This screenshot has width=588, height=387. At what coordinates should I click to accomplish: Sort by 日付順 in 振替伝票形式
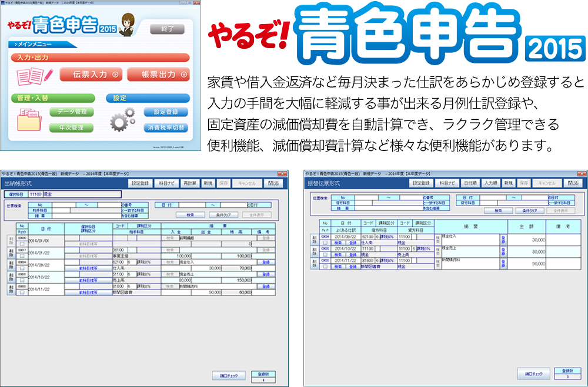point(470,183)
